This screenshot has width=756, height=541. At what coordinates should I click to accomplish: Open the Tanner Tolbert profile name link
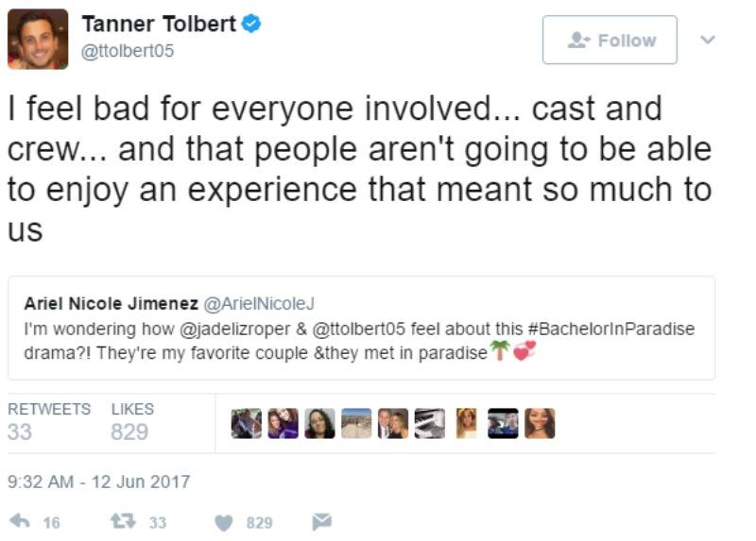159,25
